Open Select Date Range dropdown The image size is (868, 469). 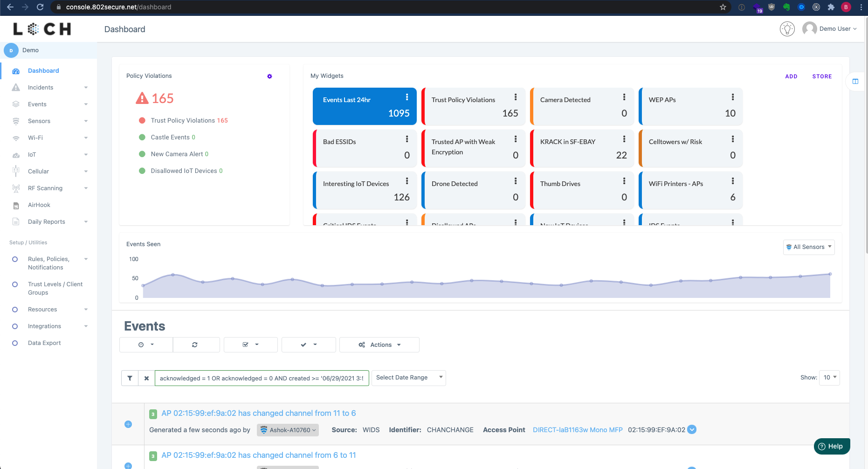(409, 378)
